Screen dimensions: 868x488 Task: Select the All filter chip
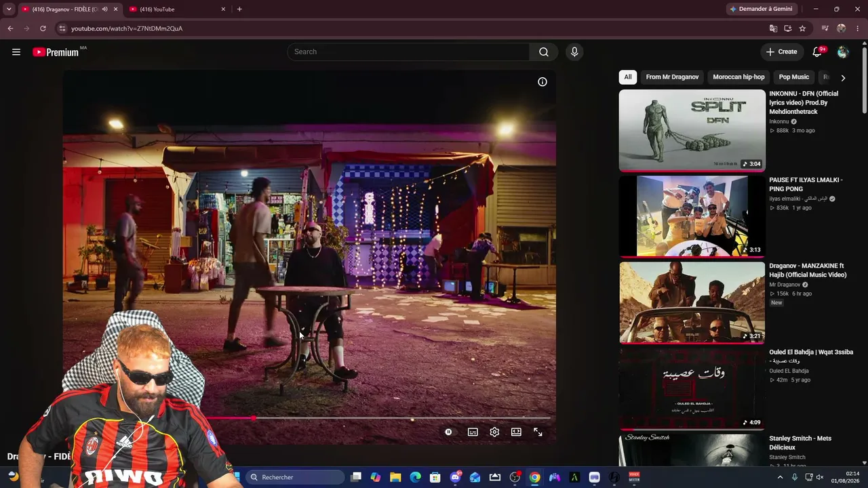click(628, 77)
